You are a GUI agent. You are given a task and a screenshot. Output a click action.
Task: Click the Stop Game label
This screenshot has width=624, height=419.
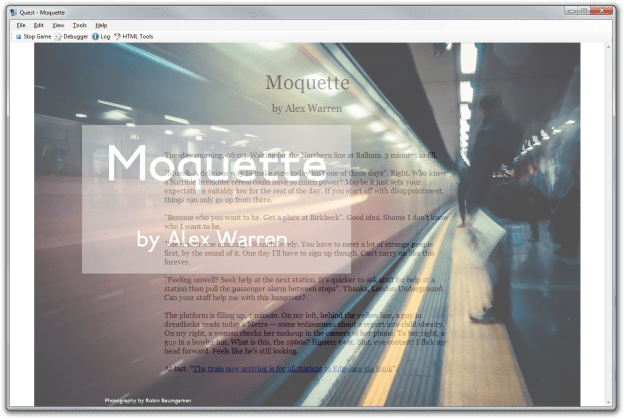click(x=37, y=37)
